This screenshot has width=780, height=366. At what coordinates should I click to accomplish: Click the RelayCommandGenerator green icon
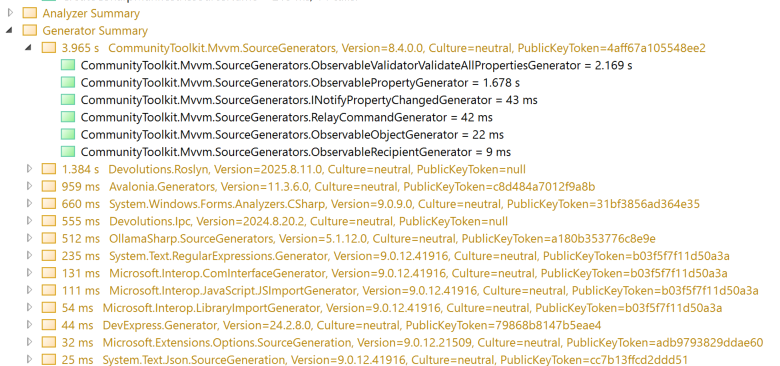pos(68,117)
